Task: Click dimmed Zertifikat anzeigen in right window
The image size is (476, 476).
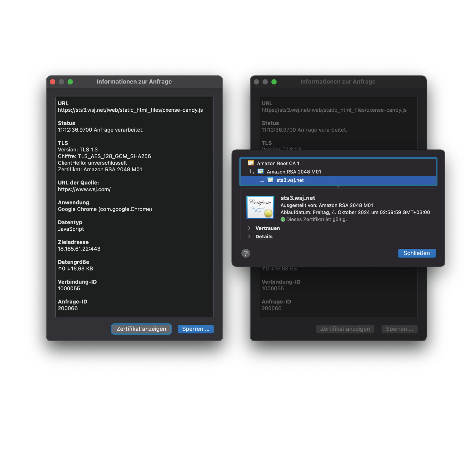Action: coord(345,329)
